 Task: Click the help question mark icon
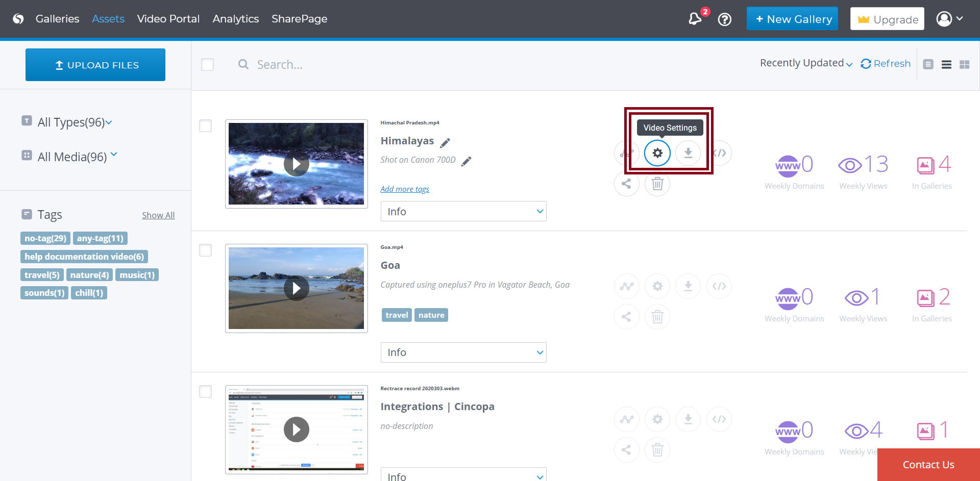coord(724,19)
